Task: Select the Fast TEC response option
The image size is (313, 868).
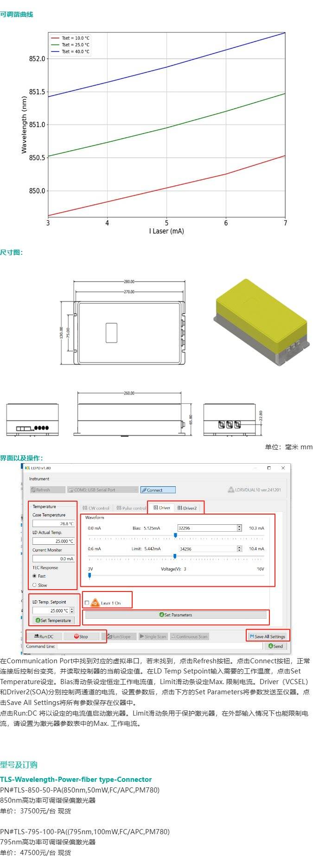Action: [35, 576]
